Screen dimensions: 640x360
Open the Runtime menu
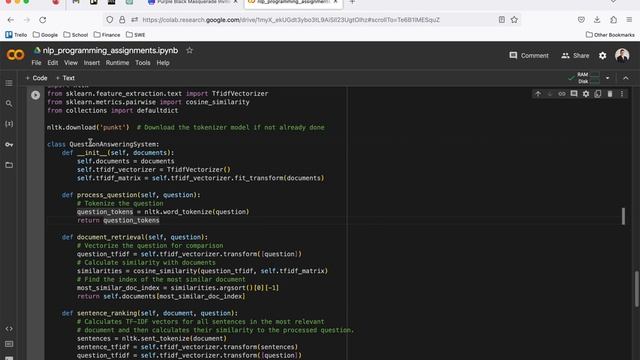pos(118,63)
